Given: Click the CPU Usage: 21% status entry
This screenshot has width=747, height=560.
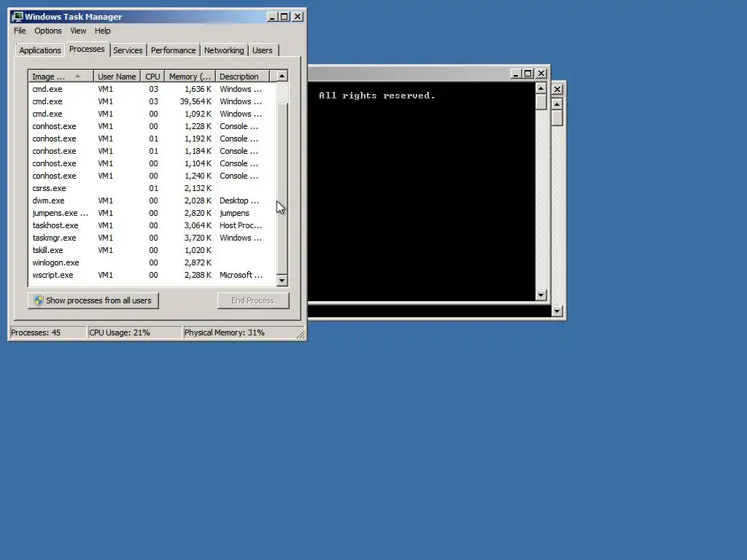Looking at the screenshot, I should coord(135,332).
